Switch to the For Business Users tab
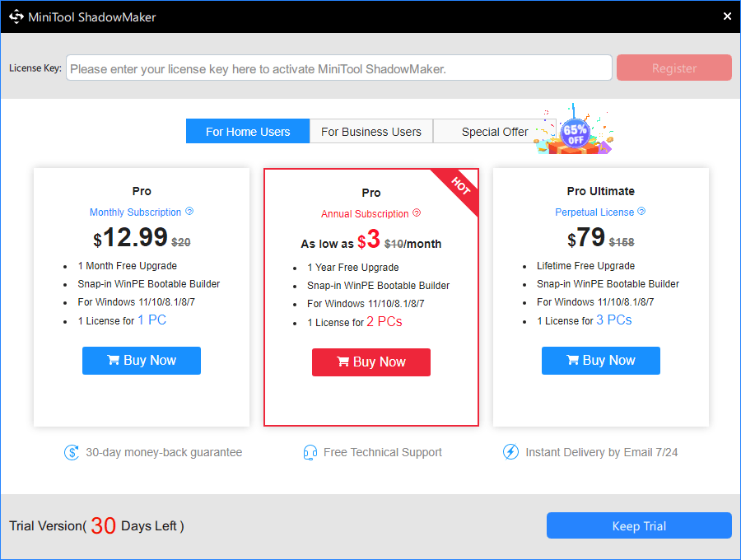Image resolution: width=741 pixels, height=560 pixels. [x=370, y=131]
